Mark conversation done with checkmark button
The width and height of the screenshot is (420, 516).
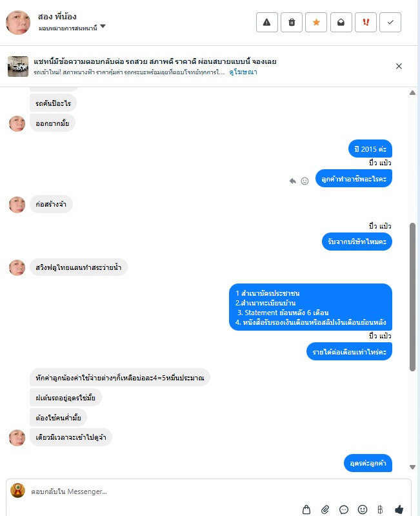[390, 23]
